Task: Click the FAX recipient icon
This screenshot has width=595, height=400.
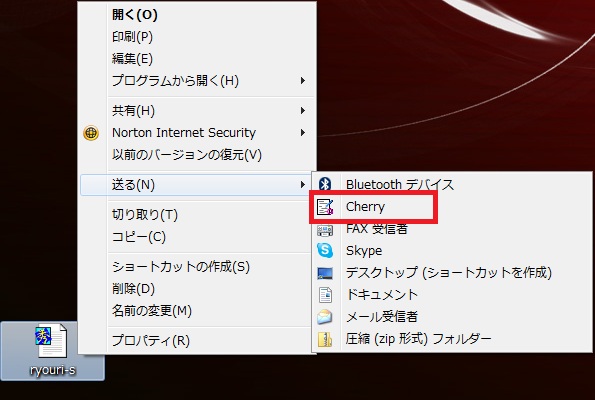Action: 325,230
